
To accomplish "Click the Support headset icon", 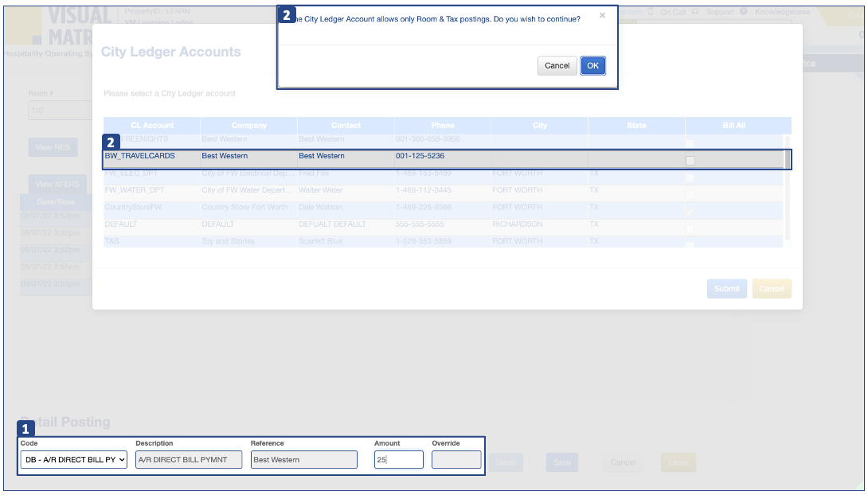I will (x=695, y=12).
